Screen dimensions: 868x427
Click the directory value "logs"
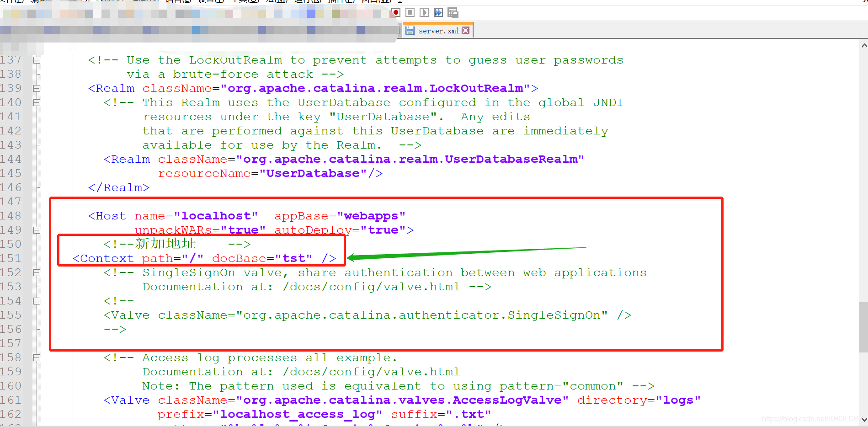(678, 400)
